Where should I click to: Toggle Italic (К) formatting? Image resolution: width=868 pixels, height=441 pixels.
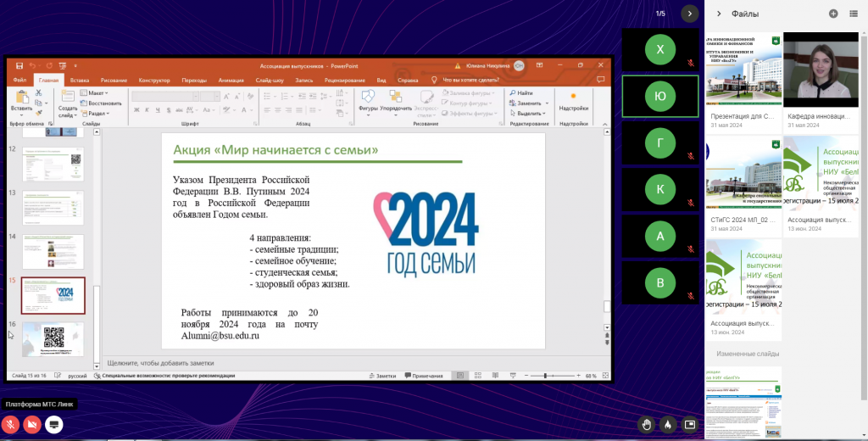coord(147,110)
